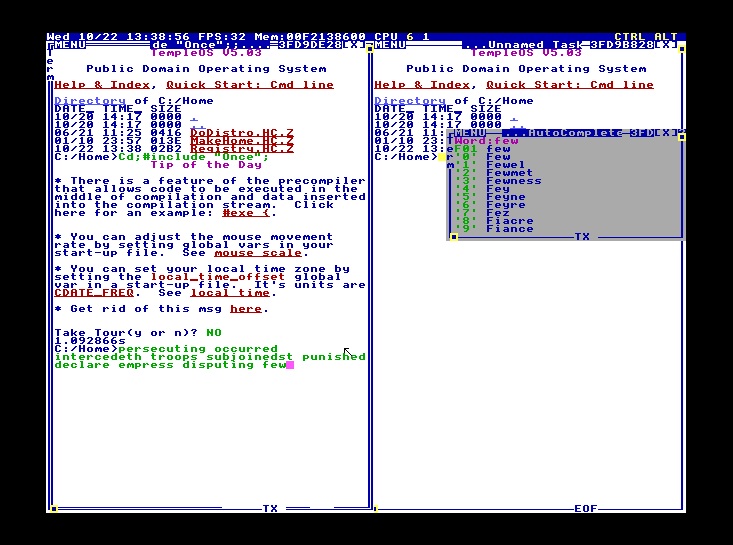This screenshot has width=733, height=545.
Task: Click the FPS:32 indicator in top bar
Action: coord(222,37)
